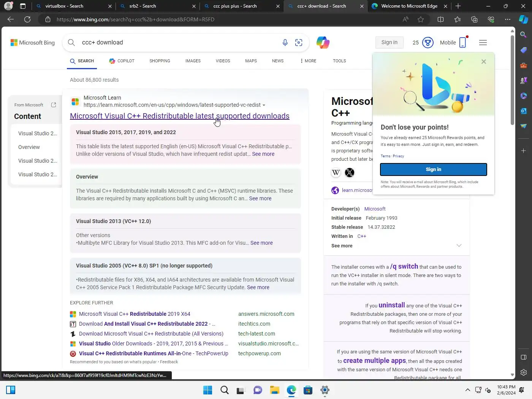The width and height of the screenshot is (532, 399).
Task: Open Edge sidebar Outlook icon
Action: coord(523,111)
